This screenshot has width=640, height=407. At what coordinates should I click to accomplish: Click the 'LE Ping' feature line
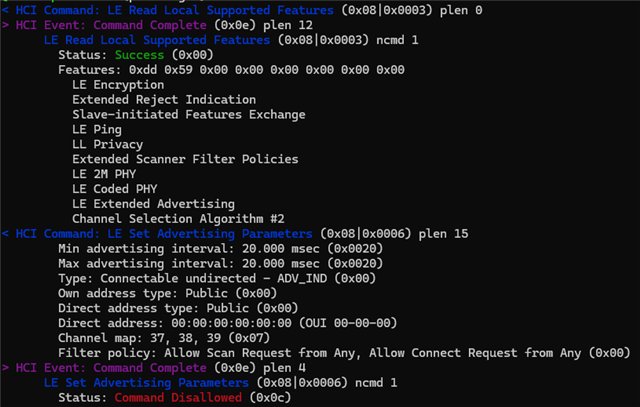click(x=97, y=130)
